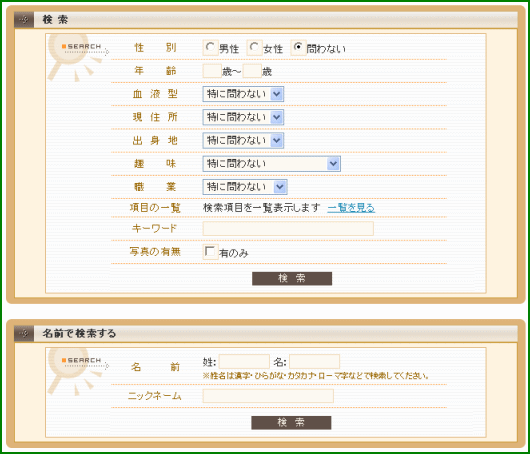Enable the 有のみ photo checkbox
Viewport: 530px width, 454px height.
210,252
